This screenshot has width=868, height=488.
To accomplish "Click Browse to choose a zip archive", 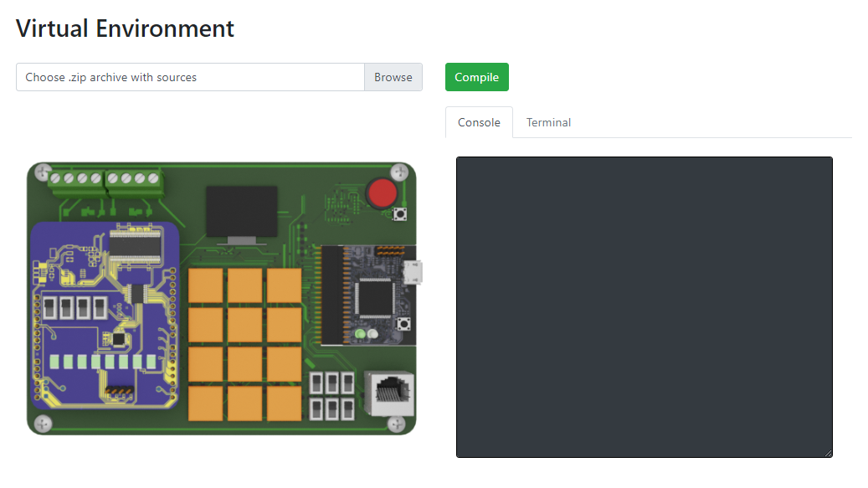I will [393, 76].
